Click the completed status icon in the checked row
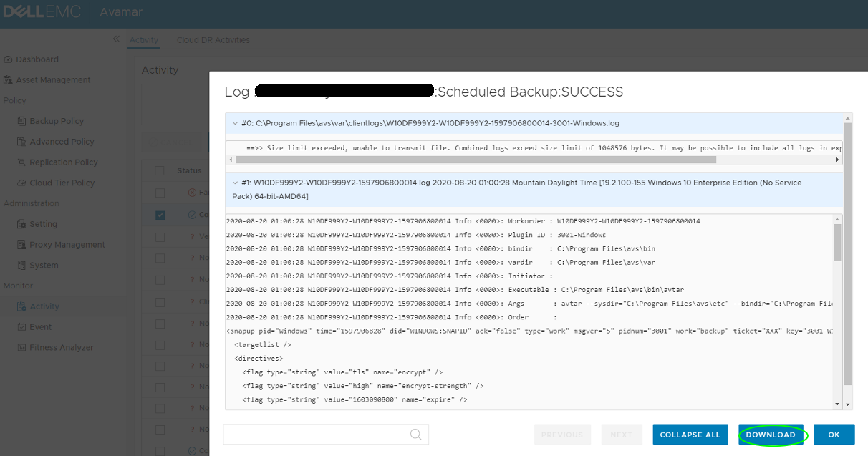This screenshot has width=868, height=456. coord(191,215)
